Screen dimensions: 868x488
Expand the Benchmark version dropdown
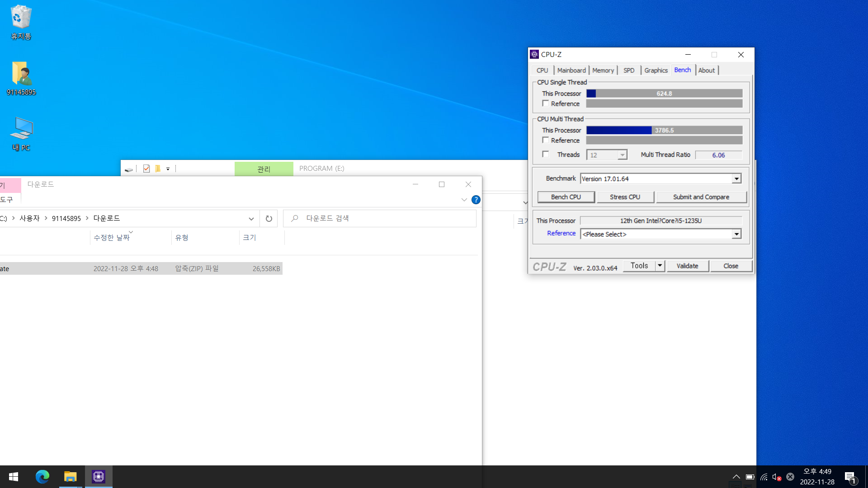[x=736, y=179]
